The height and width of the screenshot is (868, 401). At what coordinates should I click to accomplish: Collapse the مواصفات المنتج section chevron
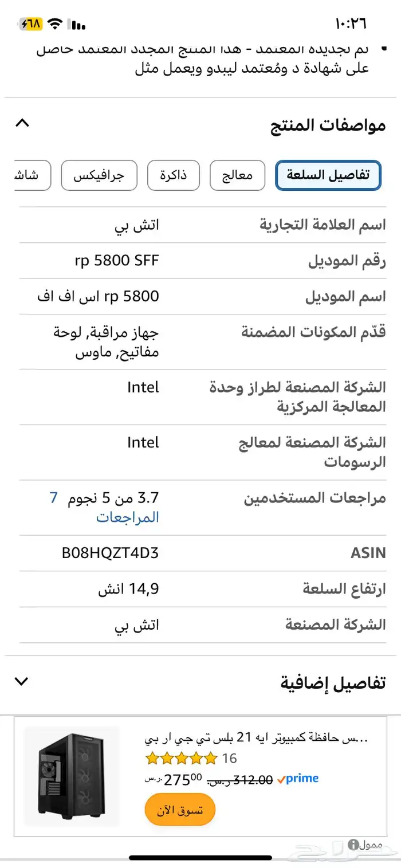click(22, 123)
